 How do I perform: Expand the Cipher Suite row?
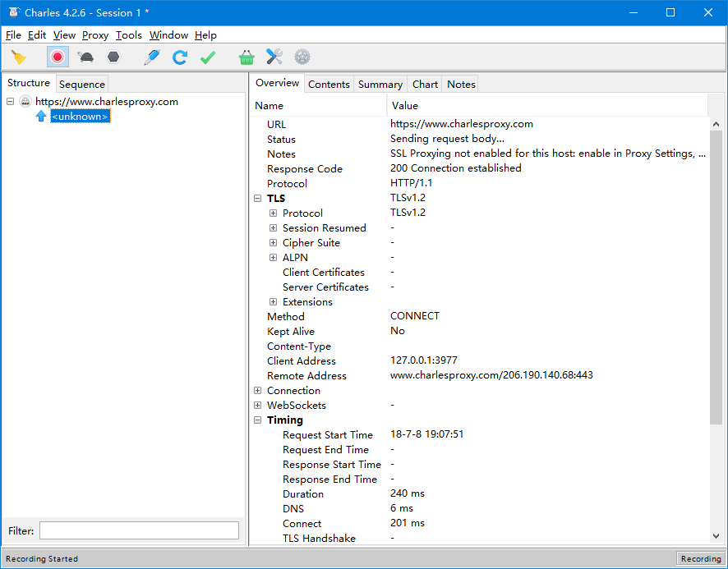pos(273,243)
